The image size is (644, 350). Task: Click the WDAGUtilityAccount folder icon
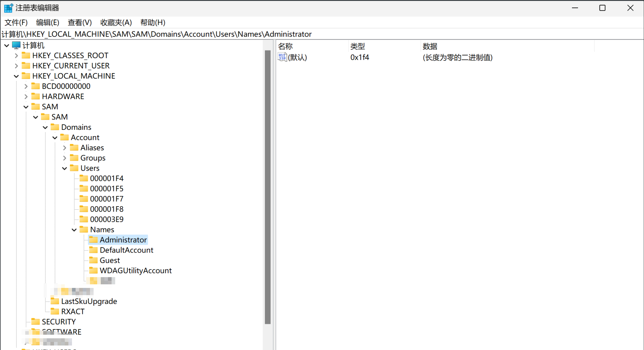pos(94,270)
